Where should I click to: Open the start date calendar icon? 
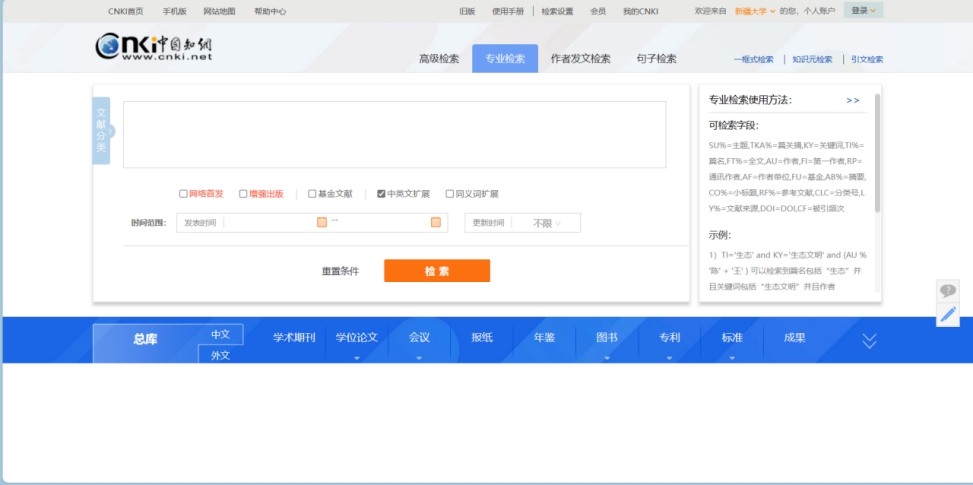coord(321,222)
